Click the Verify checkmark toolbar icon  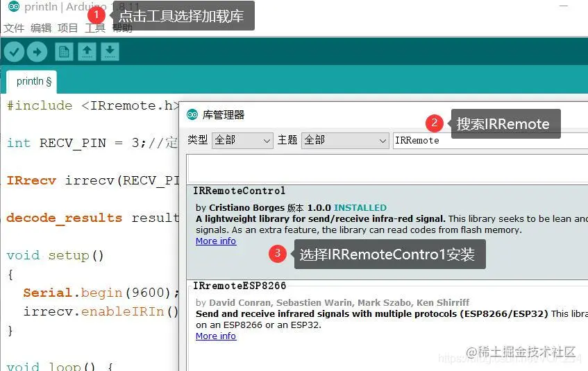coord(15,52)
